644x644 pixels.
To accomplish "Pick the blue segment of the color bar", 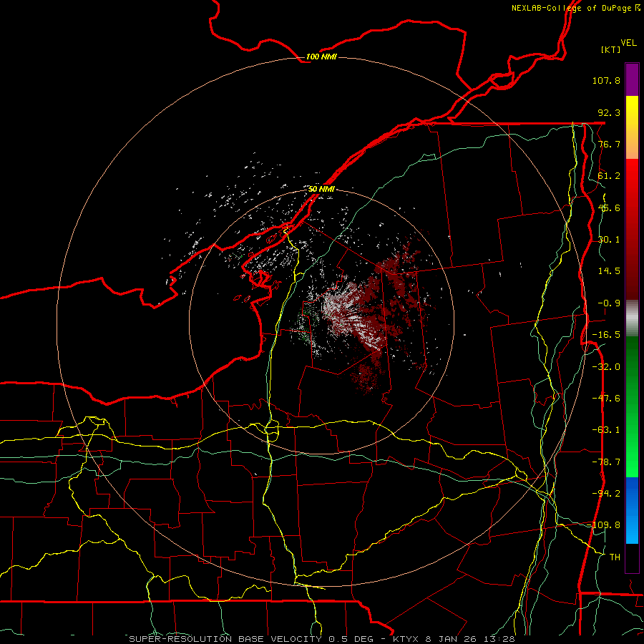I will pyautogui.click(x=632, y=510).
